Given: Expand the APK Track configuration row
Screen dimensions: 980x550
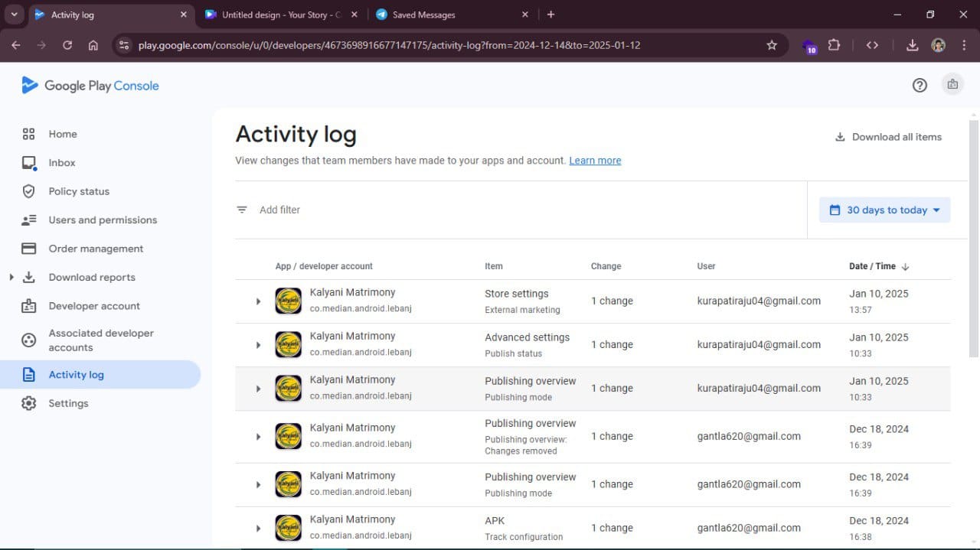Looking at the screenshot, I should (258, 528).
